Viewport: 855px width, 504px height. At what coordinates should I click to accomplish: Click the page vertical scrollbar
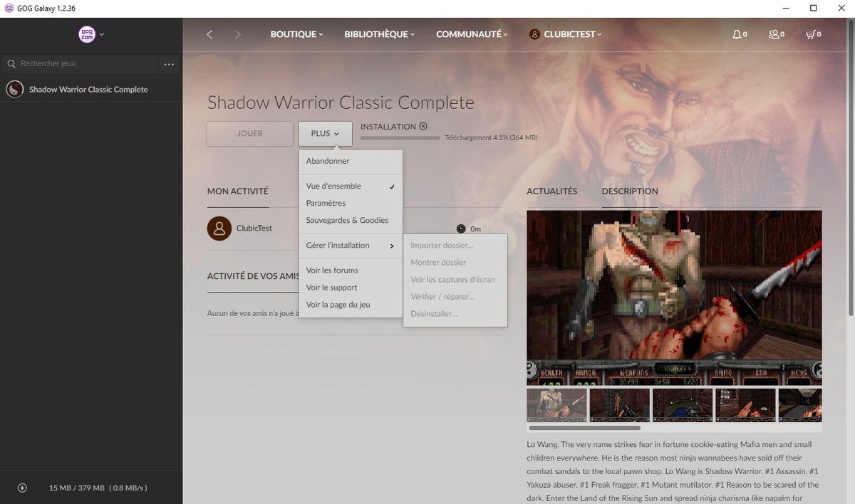(850, 167)
